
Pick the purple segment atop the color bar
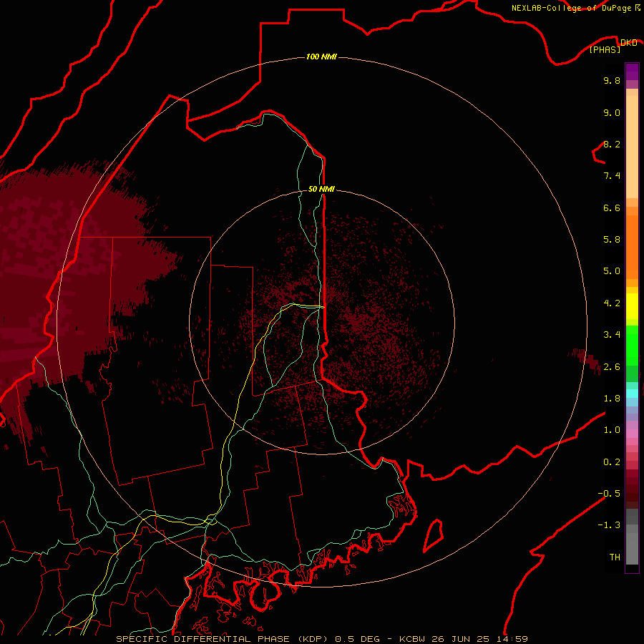(x=632, y=72)
